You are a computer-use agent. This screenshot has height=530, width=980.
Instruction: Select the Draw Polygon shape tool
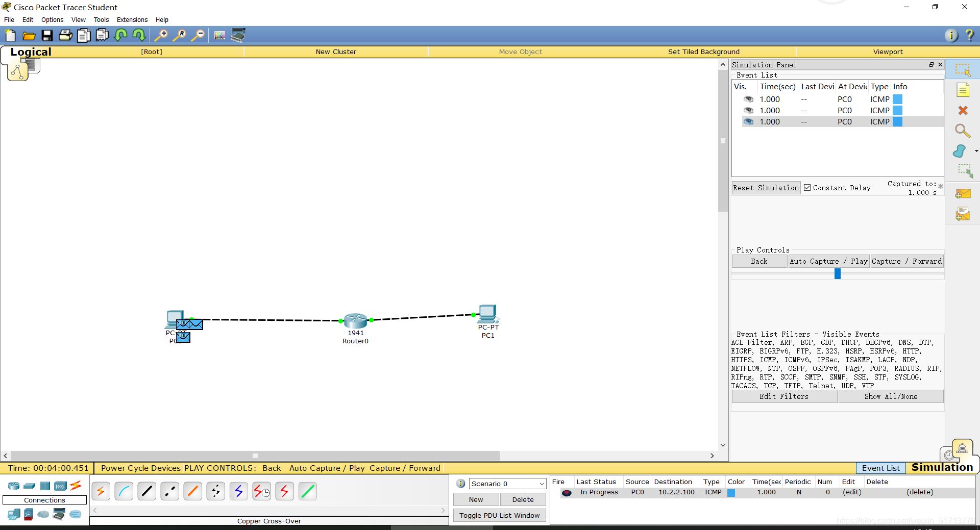(x=960, y=151)
